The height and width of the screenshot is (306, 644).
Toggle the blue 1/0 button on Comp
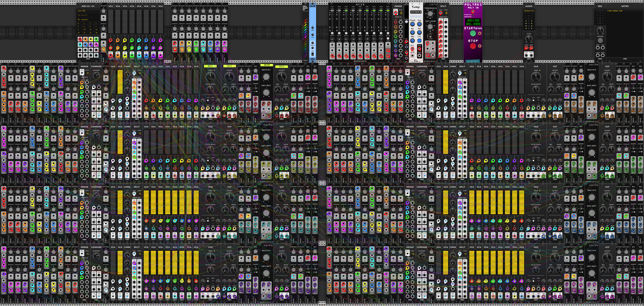pyautogui.click(x=419, y=41)
